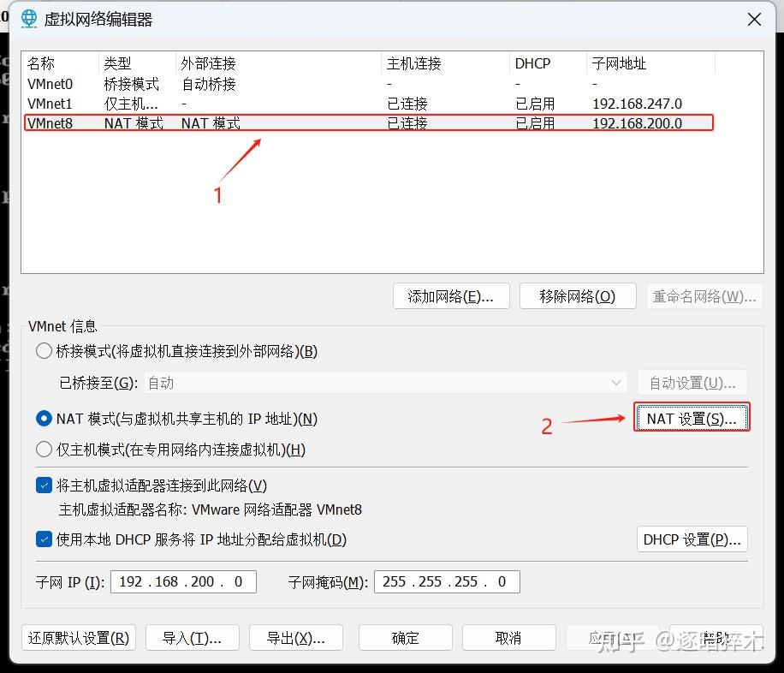Viewport: 784px width, 673px height.
Task: Open NAT settings (NAT 设置)
Action: 691,418
